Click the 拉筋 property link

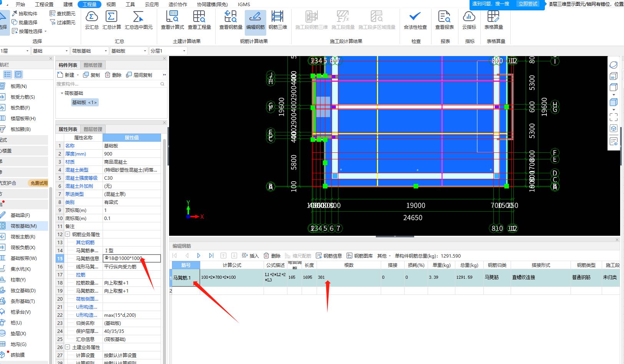[x=81, y=275]
